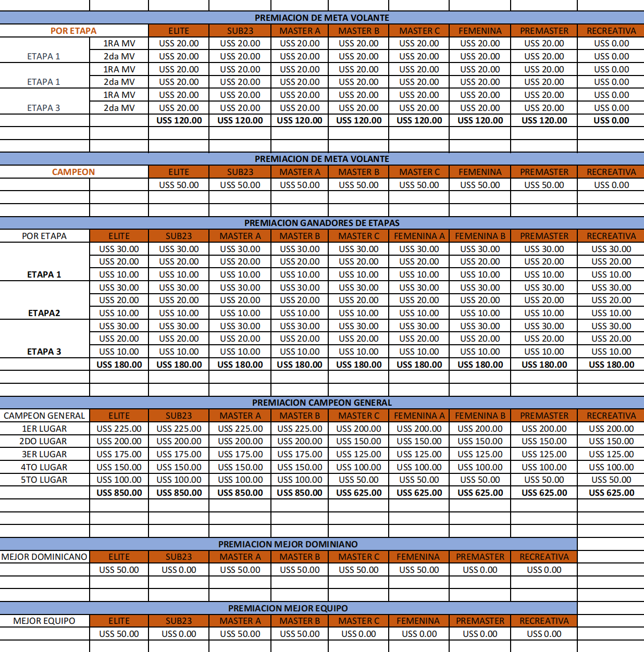Screen dimensions: 644x652
Task: Click the PREMIACION MEJOR EQUIPO section title
Action: 288,608
